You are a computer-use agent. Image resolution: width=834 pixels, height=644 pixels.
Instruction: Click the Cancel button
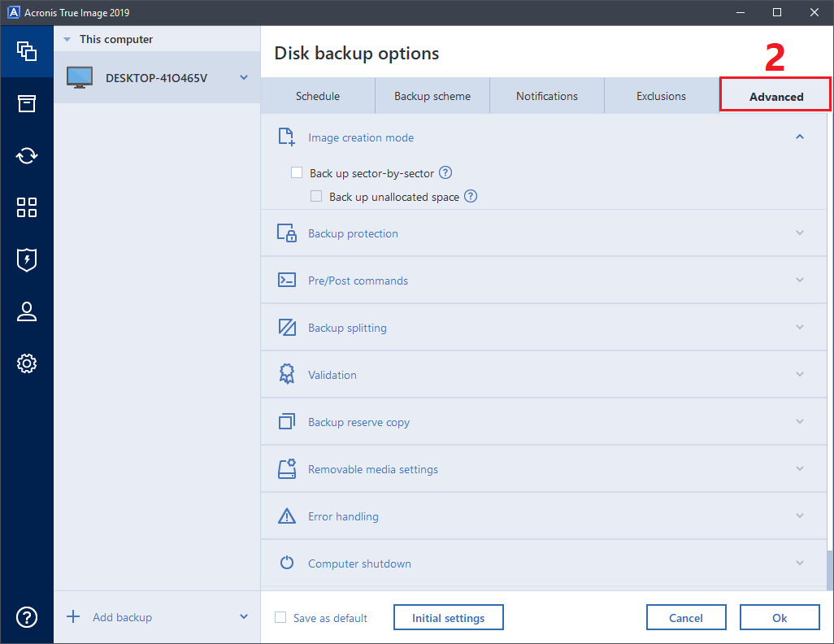pos(686,617)
